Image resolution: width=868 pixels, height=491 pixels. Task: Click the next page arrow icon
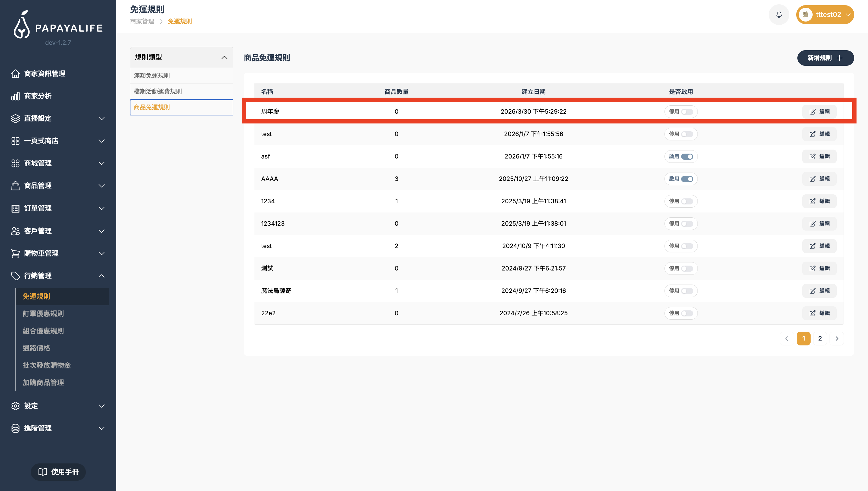pos(837,339)
